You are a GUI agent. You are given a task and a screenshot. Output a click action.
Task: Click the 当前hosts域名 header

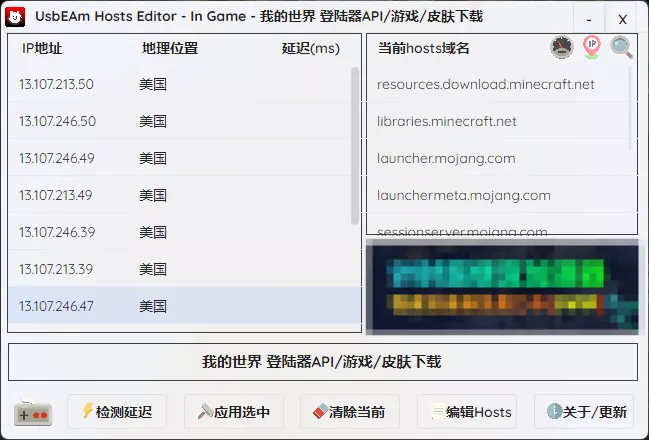click(423, 48)
